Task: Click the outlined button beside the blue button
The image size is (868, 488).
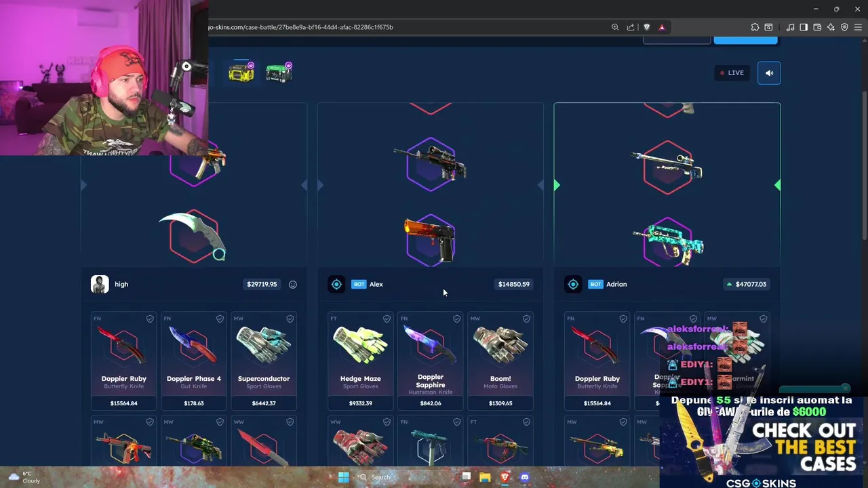Action: (677, 40)
